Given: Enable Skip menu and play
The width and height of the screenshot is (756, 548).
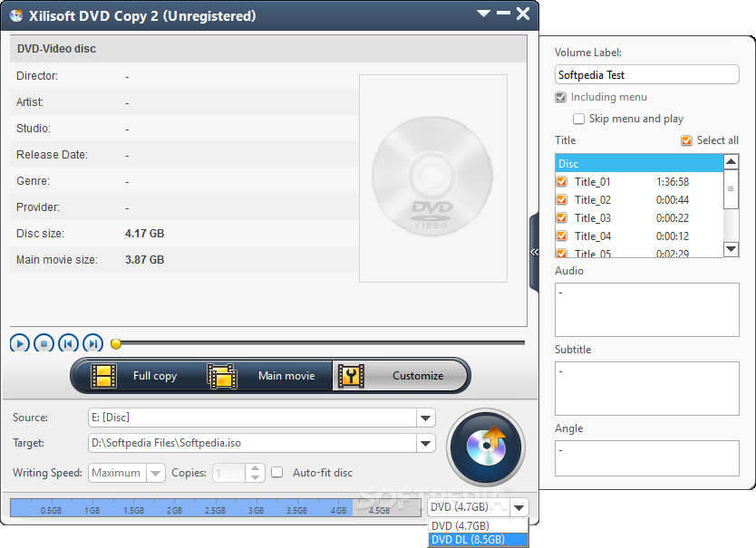Looking at the screenshot, I should click(578, 119).
